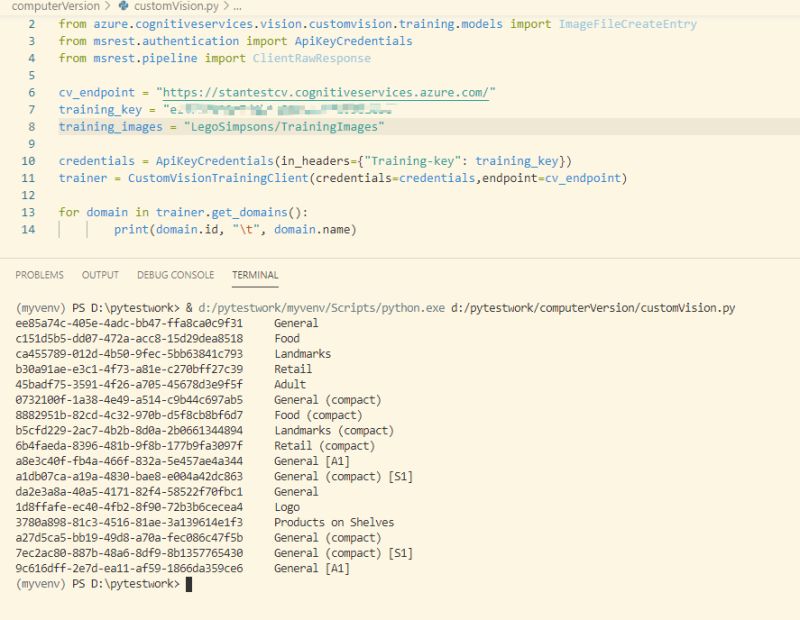800x620 pixels.
Task: Switch to the OUTPUT panel tab
Action: coord(100,275)
